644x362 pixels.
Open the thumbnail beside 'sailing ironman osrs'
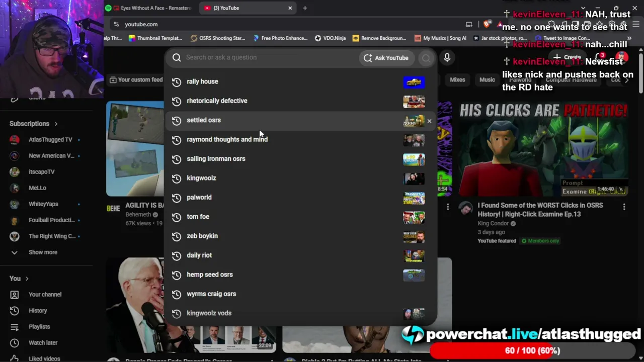point(414,159)
